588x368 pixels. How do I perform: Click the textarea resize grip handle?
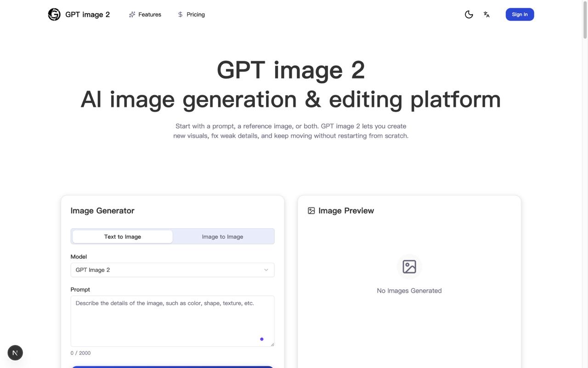[272, 345]
